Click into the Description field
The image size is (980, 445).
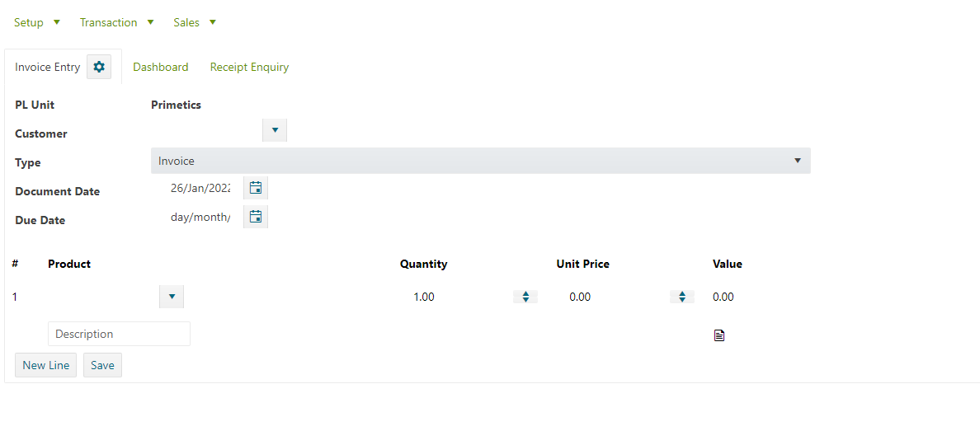[119, 334]
